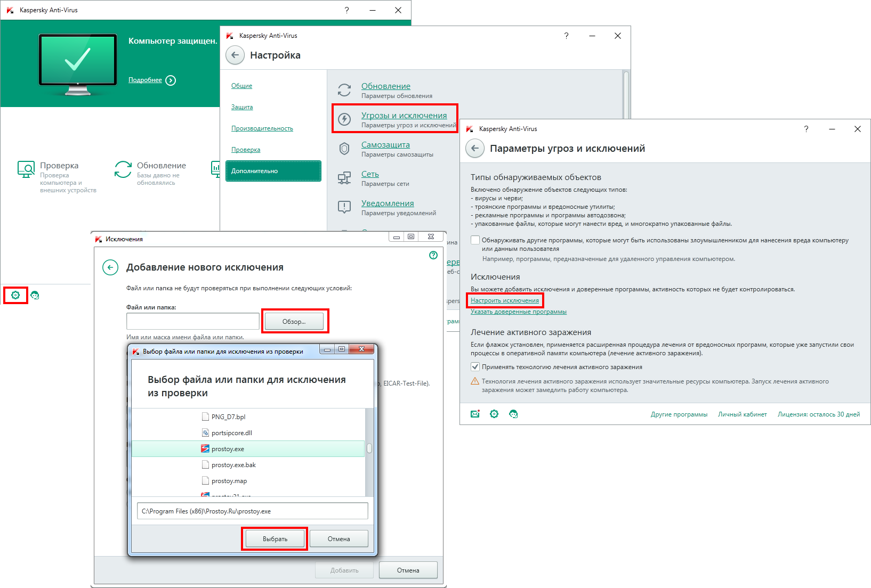Click the back arrow next to Настройка

tap(235, 55)
